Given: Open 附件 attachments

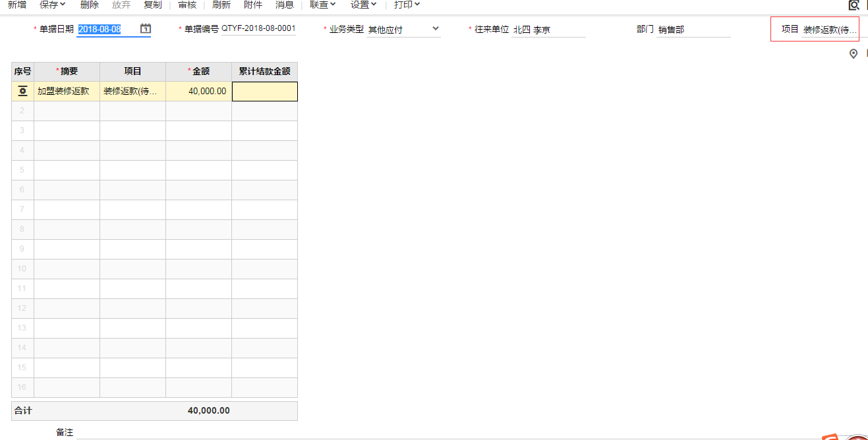Looking at the screenshot, I should click(x=253, y=5).
